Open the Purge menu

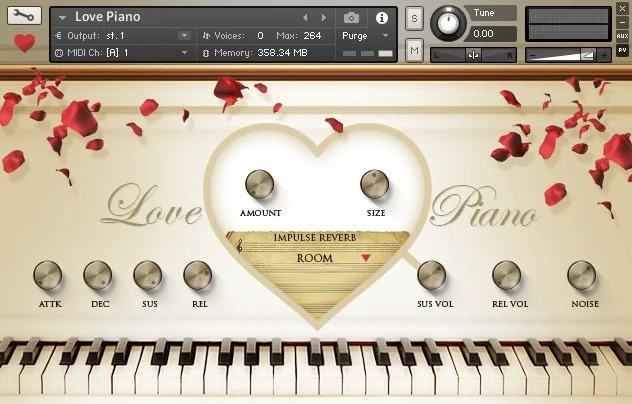[x=365, y=35]
